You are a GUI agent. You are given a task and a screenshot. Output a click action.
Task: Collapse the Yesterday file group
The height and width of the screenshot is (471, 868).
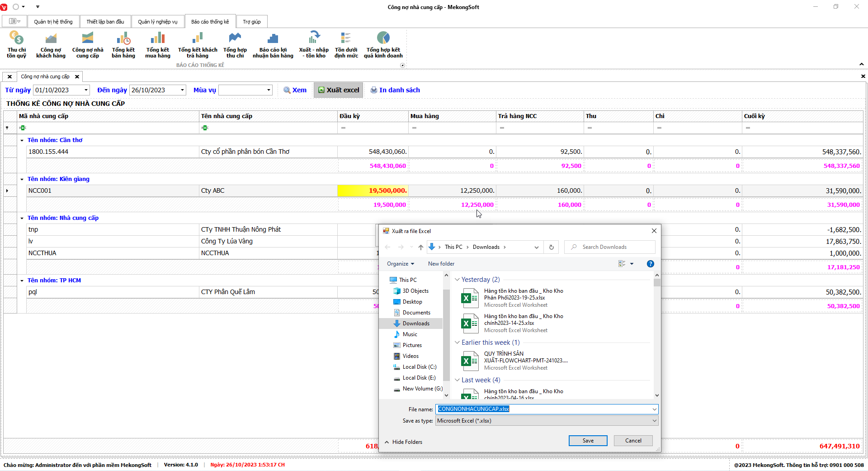tap(457, 280)
